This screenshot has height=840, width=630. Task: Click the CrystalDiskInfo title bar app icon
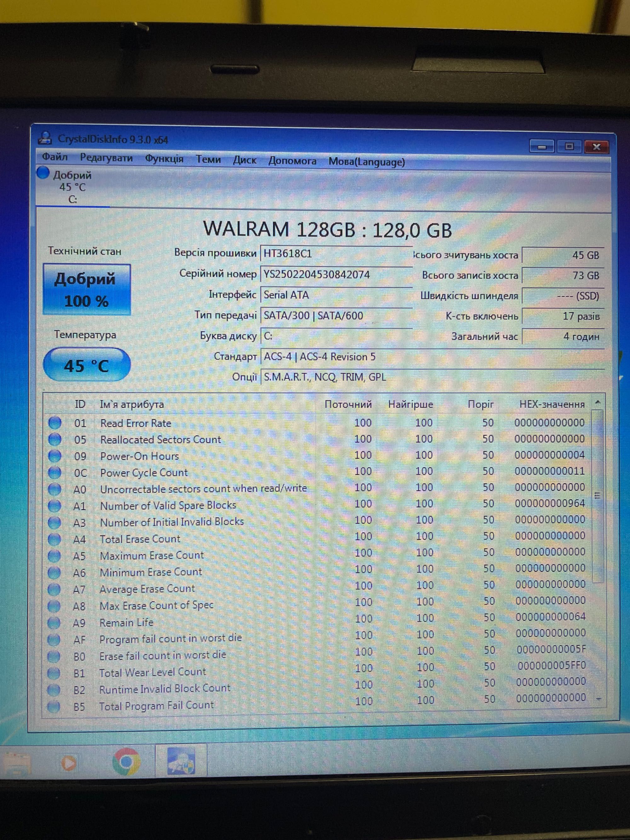pos(45,138)
